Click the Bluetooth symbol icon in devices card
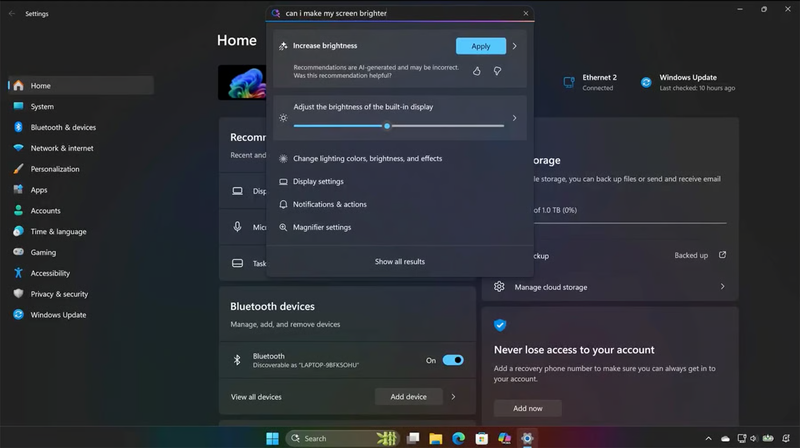 click(237, 360)
